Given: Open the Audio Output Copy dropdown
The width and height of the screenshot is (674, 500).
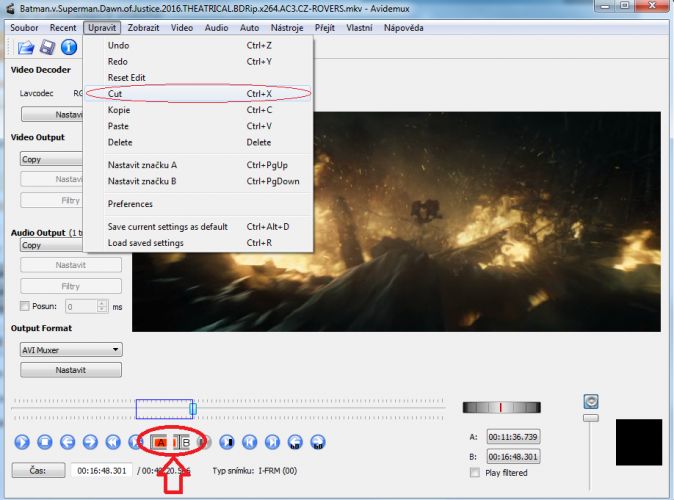Looking at the screenshot, I should (x=51, y=245).
